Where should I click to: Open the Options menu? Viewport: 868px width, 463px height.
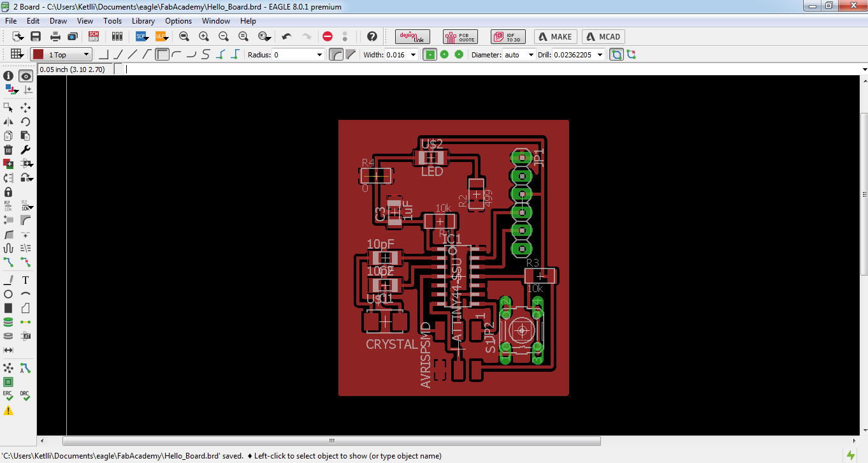coord(178,21)
